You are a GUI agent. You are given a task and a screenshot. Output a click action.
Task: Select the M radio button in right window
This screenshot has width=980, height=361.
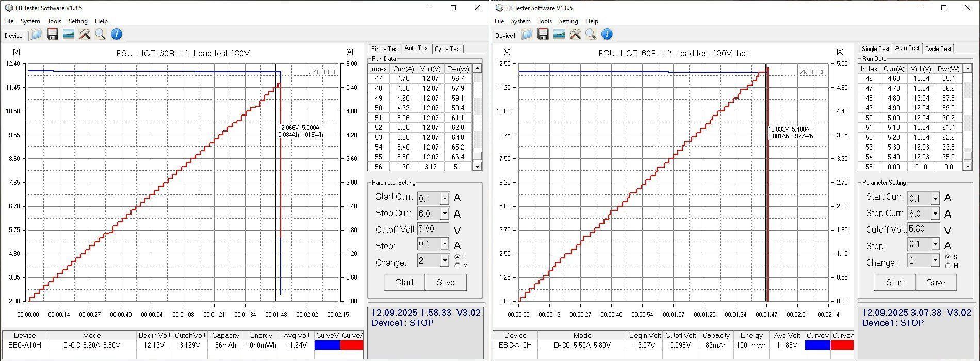[948, 266]
